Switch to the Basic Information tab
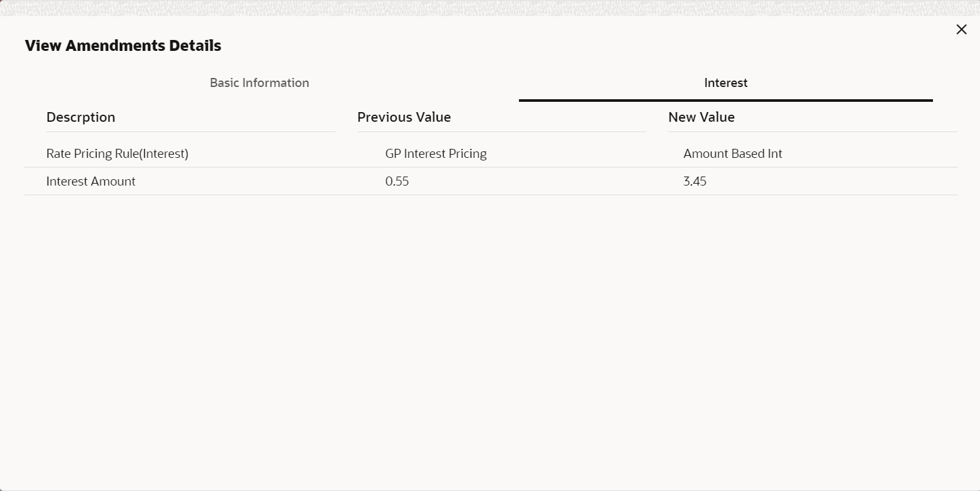Viewport: 980px width, 491px height. (259, 83)
